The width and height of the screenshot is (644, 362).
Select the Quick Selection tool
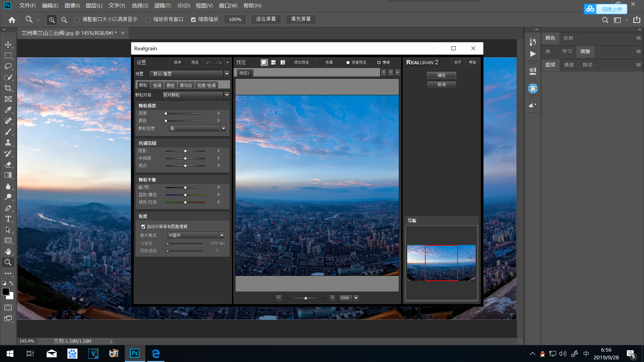(8, 77)
